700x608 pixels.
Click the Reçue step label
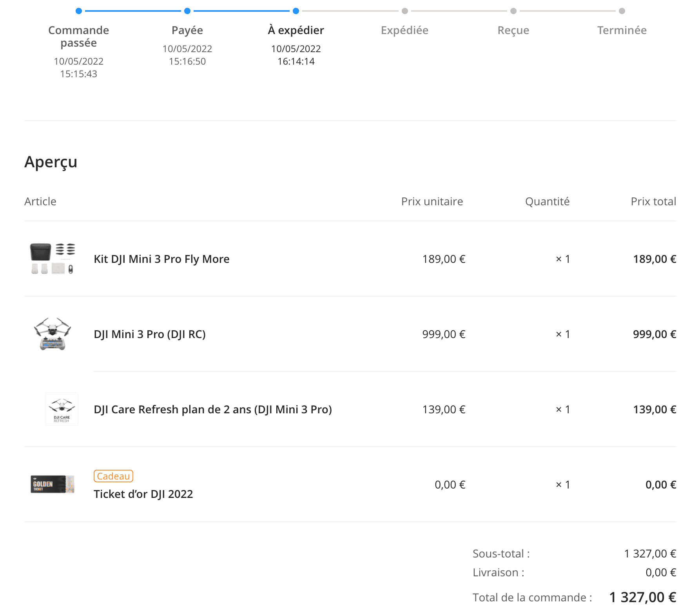[x=513, y=30]
